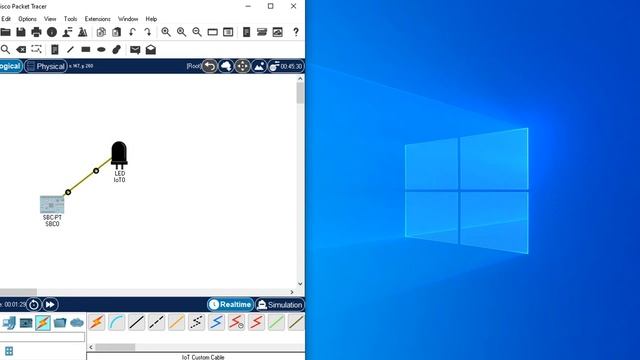This screenshot has width=640, height=360.
Task: Create a new cluster with cloud icon
Action: point(226,66)
